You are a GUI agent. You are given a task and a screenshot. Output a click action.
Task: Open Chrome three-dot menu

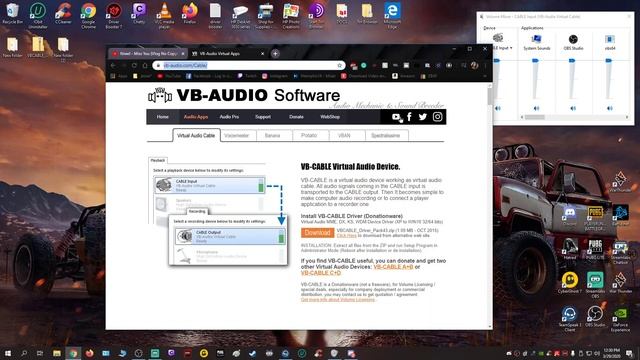tap(485, 65)
